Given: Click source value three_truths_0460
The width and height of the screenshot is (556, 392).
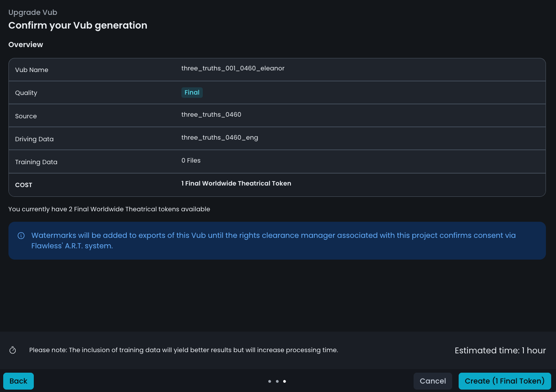Looking at the screenshot, I should tap(211, 115).
